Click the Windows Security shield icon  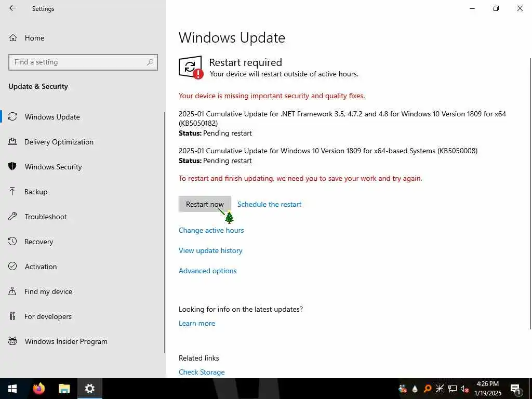tap(12, 166)
